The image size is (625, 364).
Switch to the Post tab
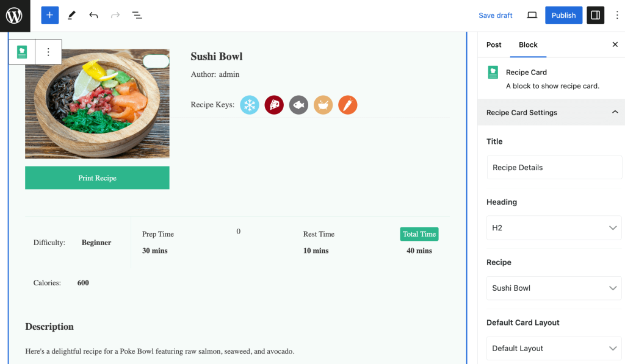494,45
